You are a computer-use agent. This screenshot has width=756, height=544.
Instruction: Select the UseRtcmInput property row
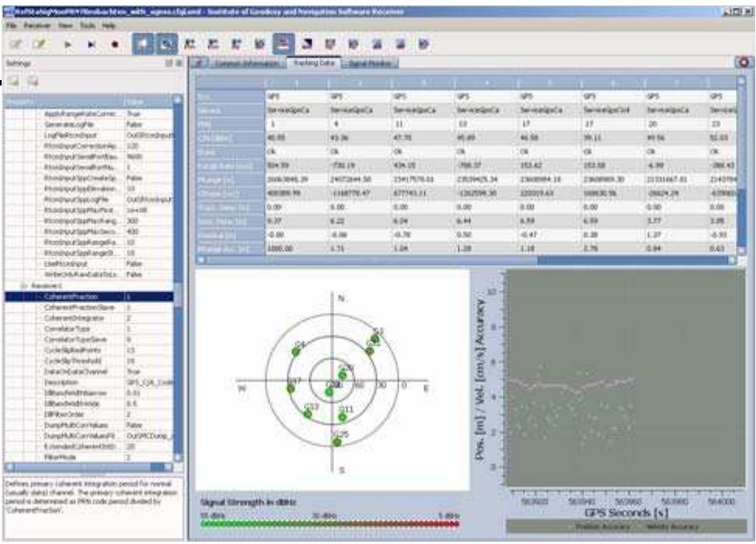coord(89,263)
